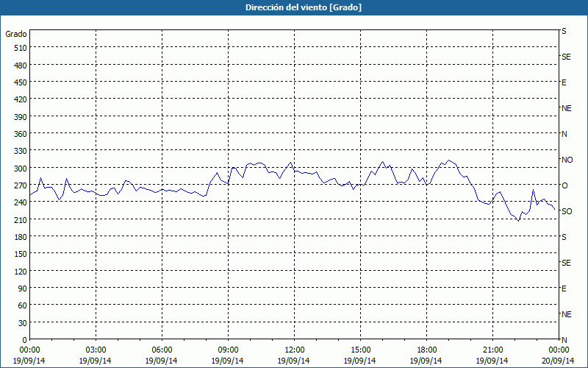Click the 12:00 time axis label
The width and height of the screenshot is (588, 368).
[295, 350]
